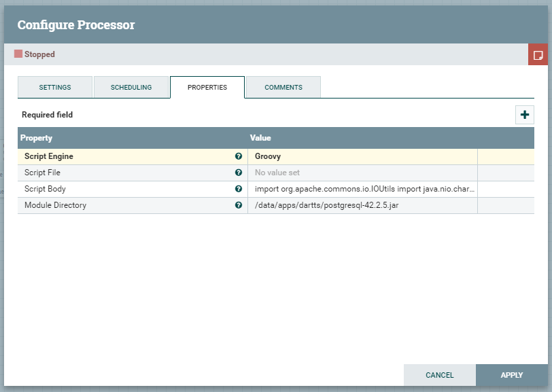552x392 pixels.
Task: Click help icon next to Script Engine
Action: 239,156
